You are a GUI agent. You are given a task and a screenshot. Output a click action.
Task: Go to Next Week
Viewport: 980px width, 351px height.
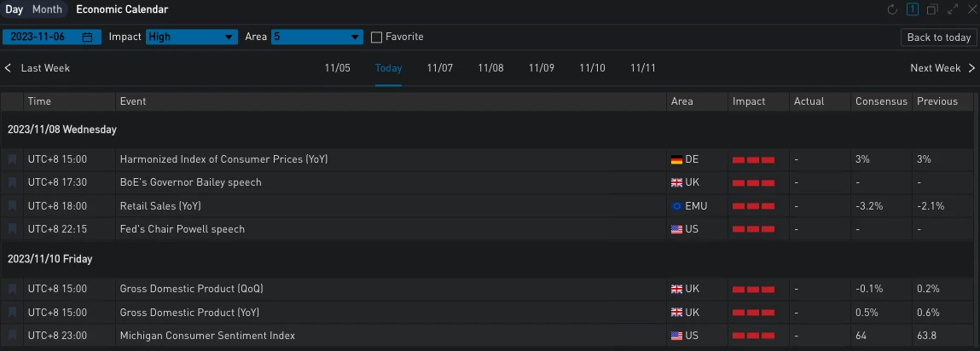pyautogui.click(x=942, y=68)
